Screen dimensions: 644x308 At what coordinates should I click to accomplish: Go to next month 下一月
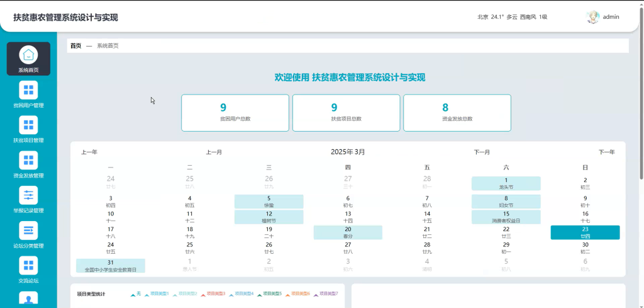click(482, 152)
